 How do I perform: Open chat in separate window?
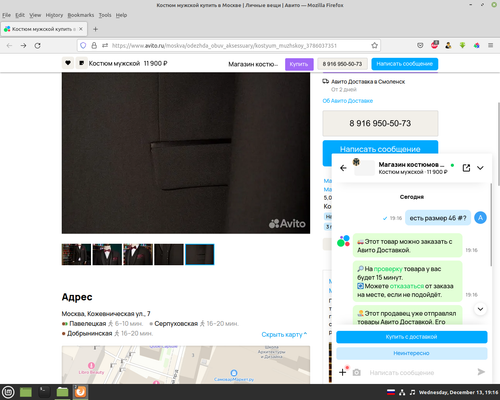coord(466,168)
